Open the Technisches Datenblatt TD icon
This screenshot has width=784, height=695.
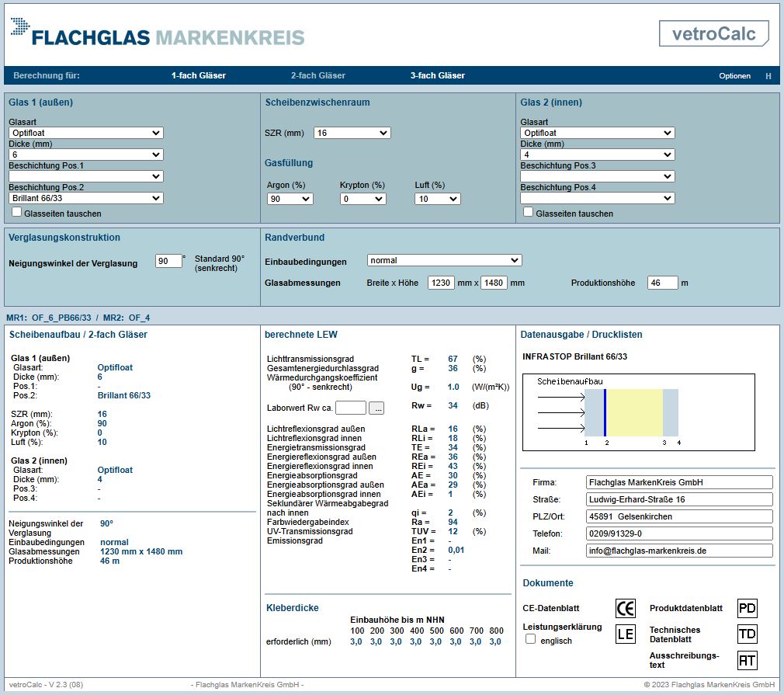(x=747, y=634)
